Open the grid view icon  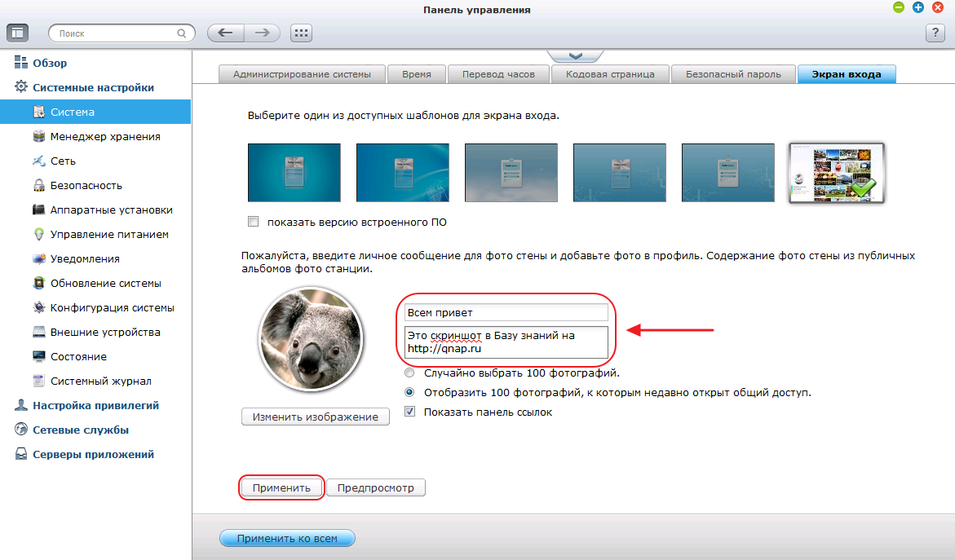click(x=302, y=33)
